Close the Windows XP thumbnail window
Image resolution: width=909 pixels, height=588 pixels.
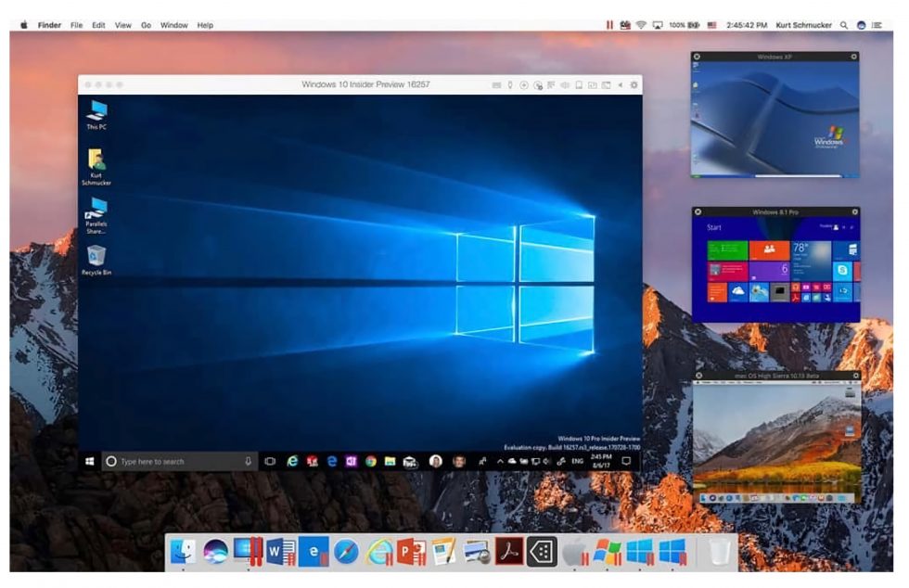click(x=697, y=57)
